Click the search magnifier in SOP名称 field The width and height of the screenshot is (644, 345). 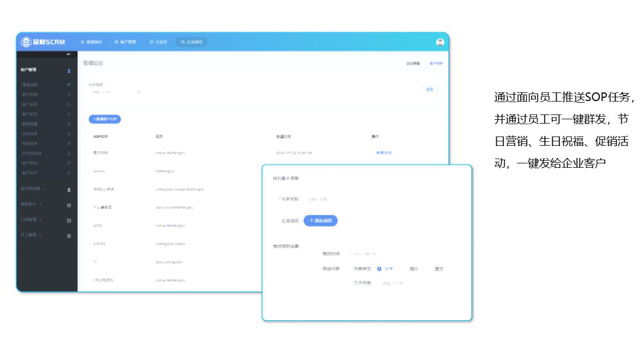[138, 92]
